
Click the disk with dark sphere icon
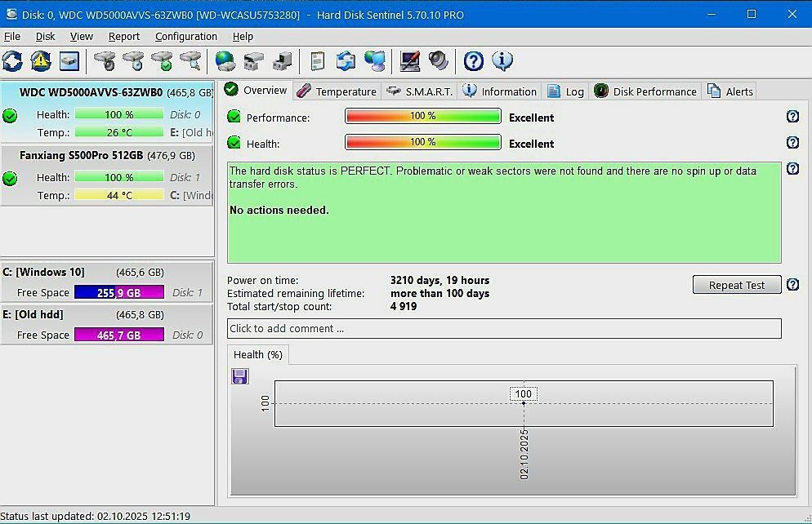coord(105,61)
